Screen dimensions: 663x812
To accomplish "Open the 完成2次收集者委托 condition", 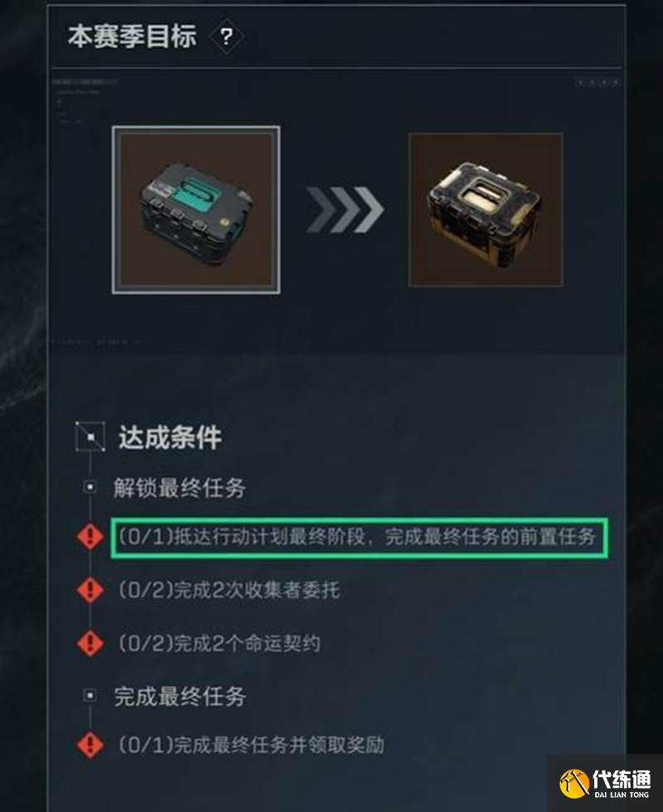I will coord(229,590).
